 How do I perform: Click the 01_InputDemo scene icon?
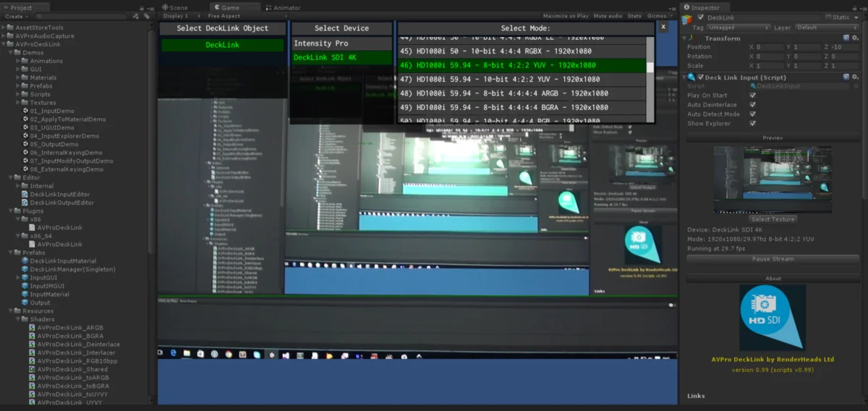25,111
